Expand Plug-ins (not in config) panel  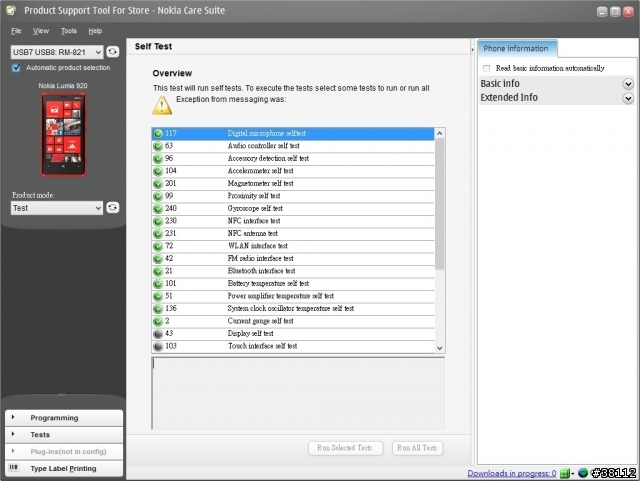tap(64, 452)
